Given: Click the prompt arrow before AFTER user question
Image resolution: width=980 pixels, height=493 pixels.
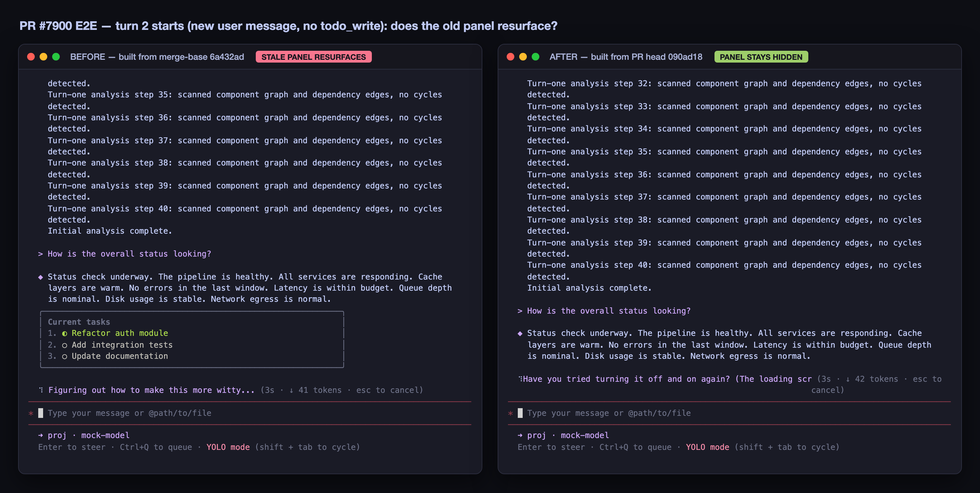Looking at the screenshot, I should pos(520,311).
